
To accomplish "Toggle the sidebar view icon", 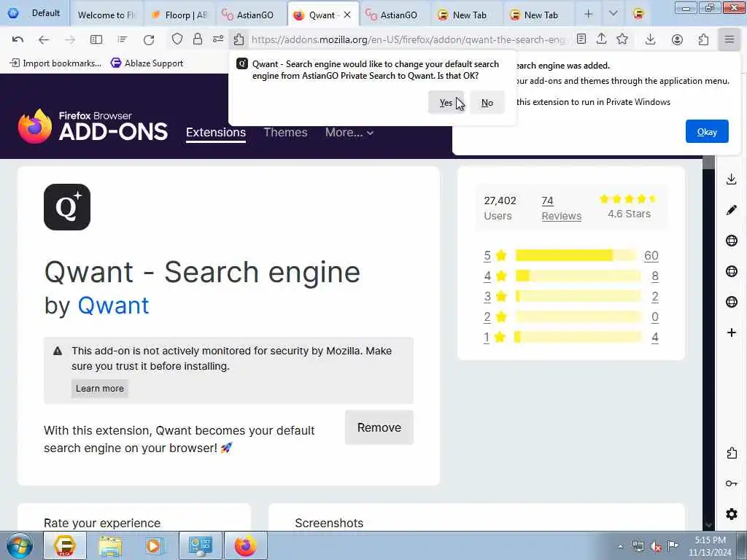I will [96, 39].
